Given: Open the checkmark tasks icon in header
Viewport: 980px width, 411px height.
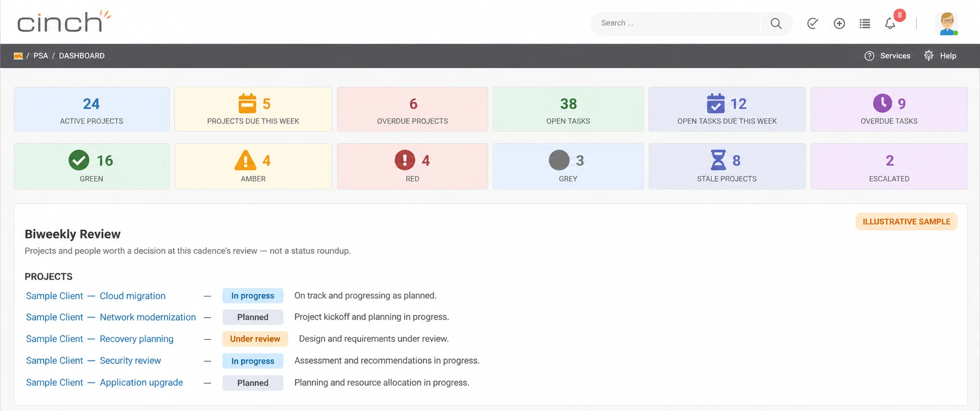Looking at the screenshot, I should click(x=812, y=23).
